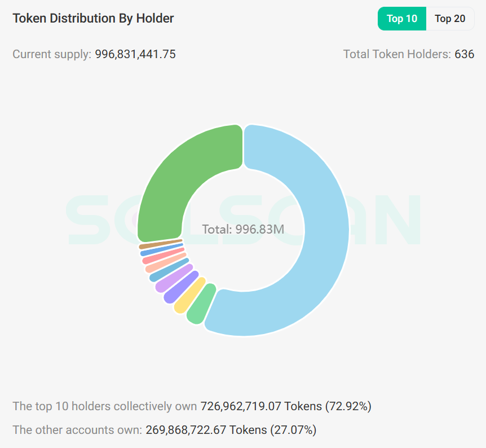Click the Current supply label text
The image size is (486, 448).
51,55
